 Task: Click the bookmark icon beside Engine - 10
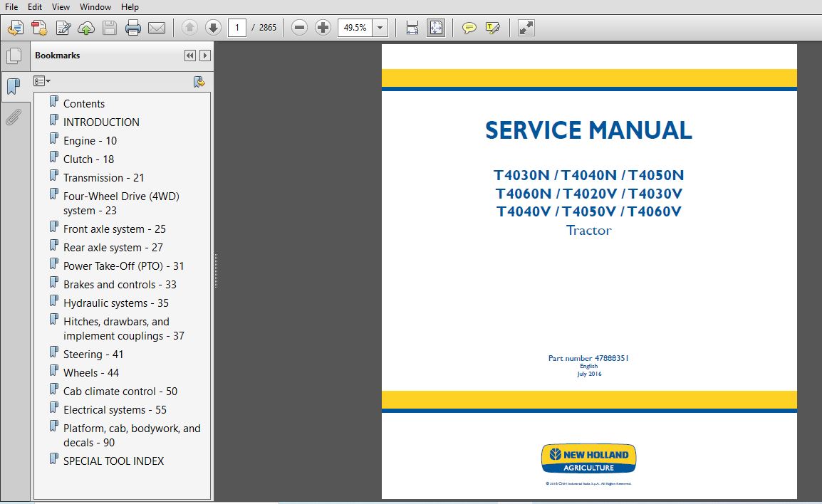click(54, 138)
